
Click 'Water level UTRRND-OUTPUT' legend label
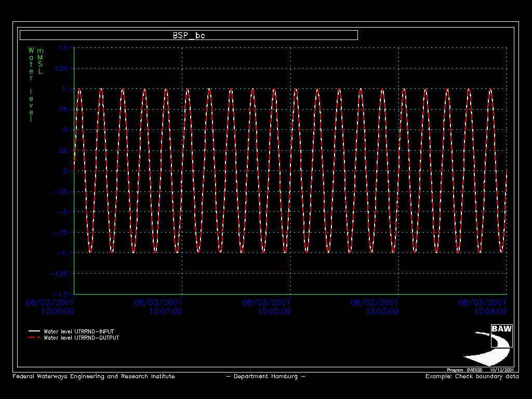(82, 338)
